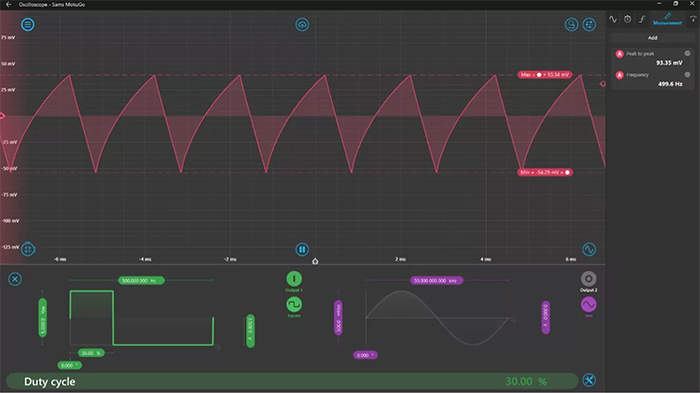The height and width of the screenshot is (393, 700).
Task: Click the channel A zero-level marker on left
Action: point(2,116)
